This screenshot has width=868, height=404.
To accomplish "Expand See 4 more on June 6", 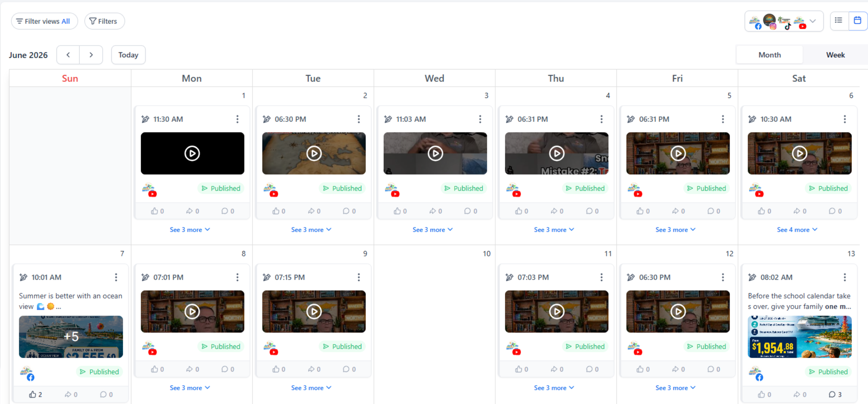I will [x=797, y=230].
